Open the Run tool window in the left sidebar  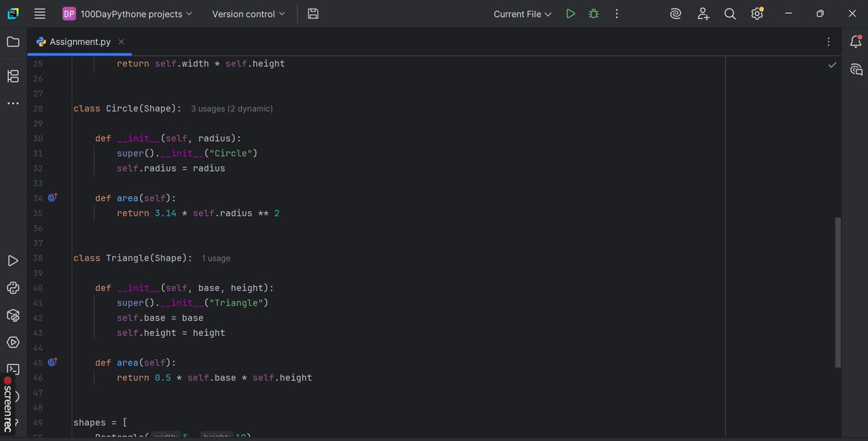tap(13, 261)
